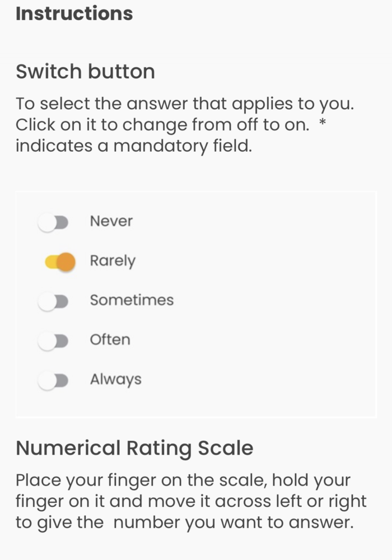392x560 pixels.
Task: Switch on the Often toggle
Action: pyautogui.click(x=53, y=342)
